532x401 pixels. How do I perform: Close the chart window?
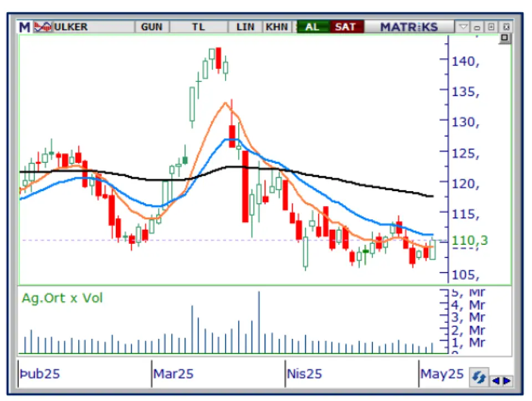tap(506, 27)
